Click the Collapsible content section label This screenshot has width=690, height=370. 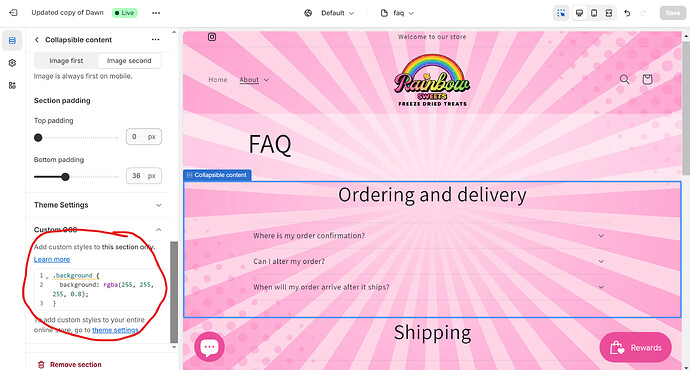pyautogui.click(x=217, y=175)
